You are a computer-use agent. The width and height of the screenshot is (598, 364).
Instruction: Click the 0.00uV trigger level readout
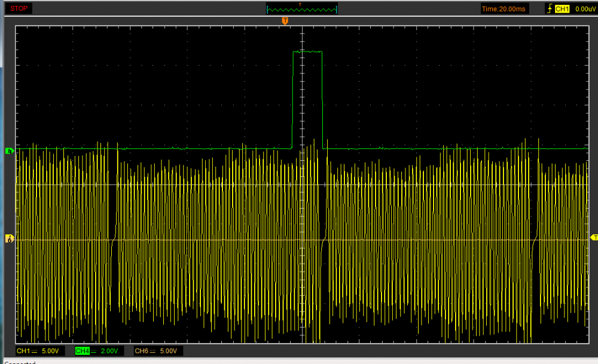[584, 8]
